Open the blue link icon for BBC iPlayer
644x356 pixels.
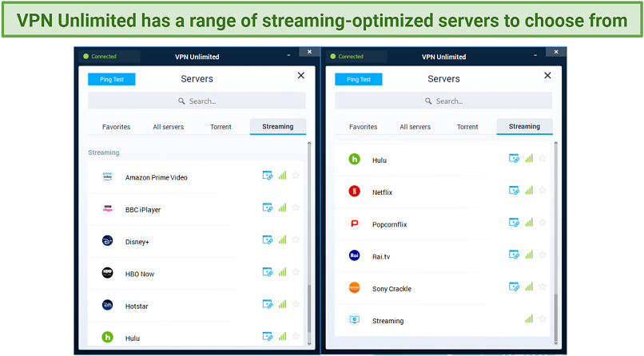pyautogui.click(x=268, y=208)
